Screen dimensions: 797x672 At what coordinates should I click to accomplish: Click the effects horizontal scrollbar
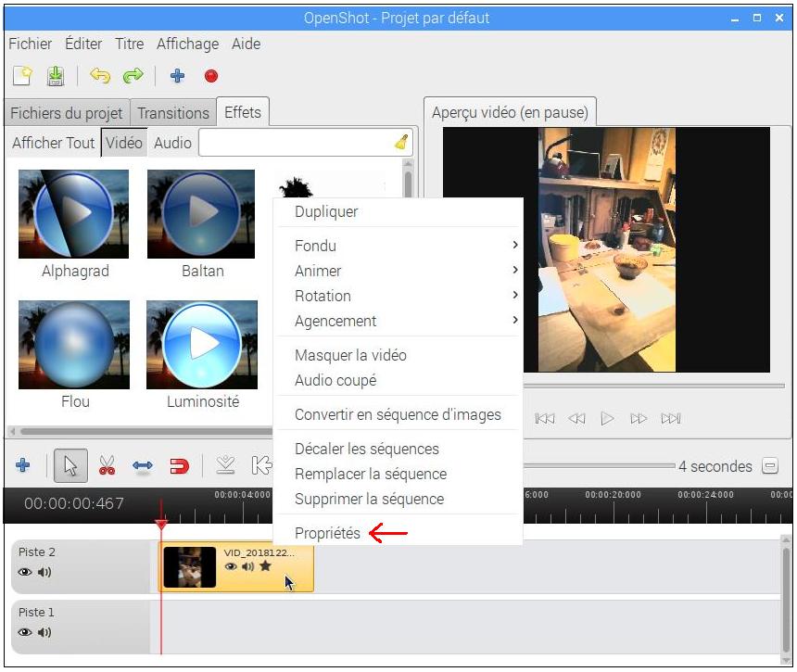pyautogui.click(x=147, y=432)
